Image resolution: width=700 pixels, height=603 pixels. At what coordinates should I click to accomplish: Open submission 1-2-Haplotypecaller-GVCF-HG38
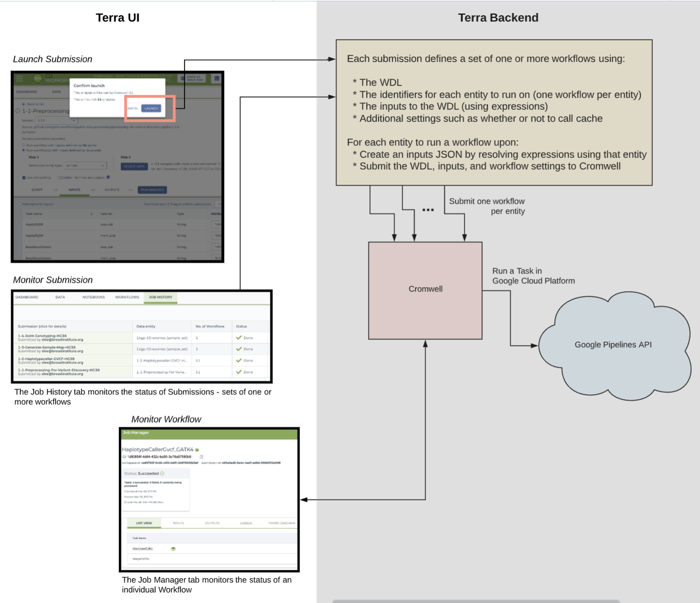pyautogui.click(x=46, y=359)
